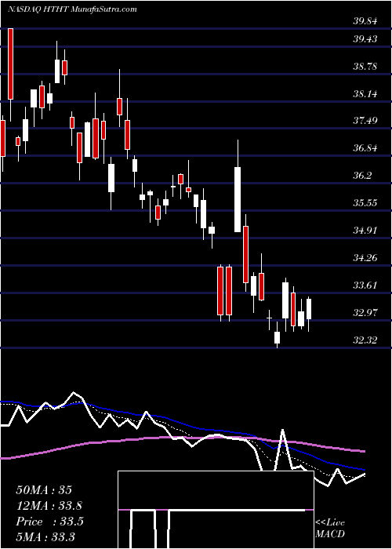Click the 34.91 price axis label
This screenshot has width=392, height=549.
(x=365, y=230)
